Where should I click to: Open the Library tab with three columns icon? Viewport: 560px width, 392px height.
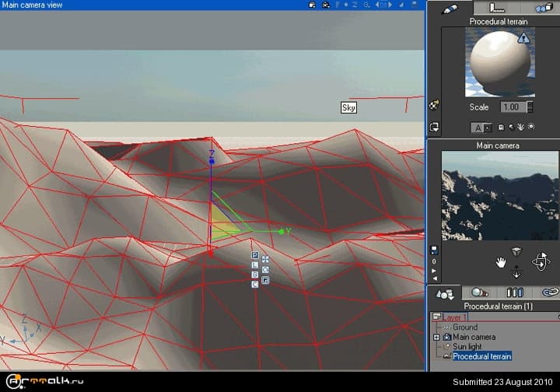(515, 293)
